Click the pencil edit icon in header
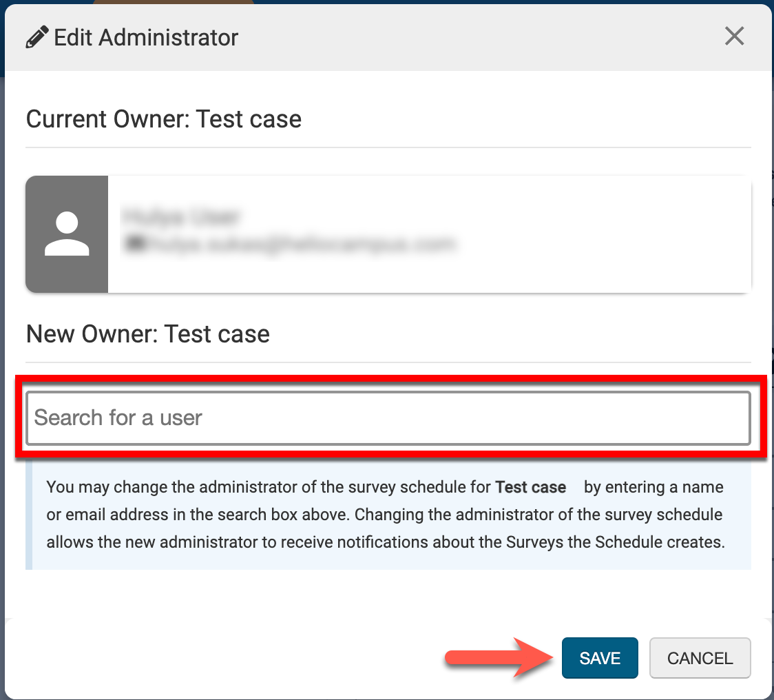Screen dimensions: 774x700 point(37,37)
